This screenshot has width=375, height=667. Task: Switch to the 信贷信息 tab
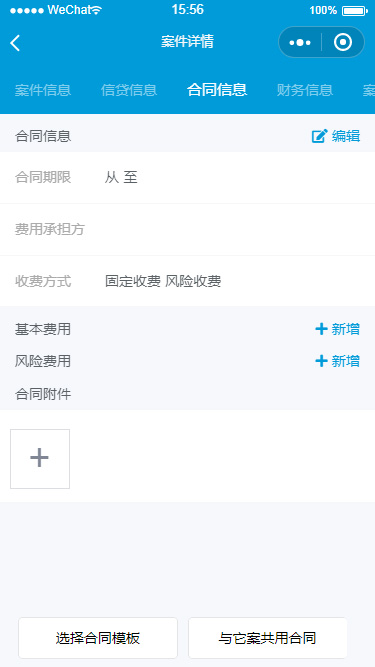[129, 90]
